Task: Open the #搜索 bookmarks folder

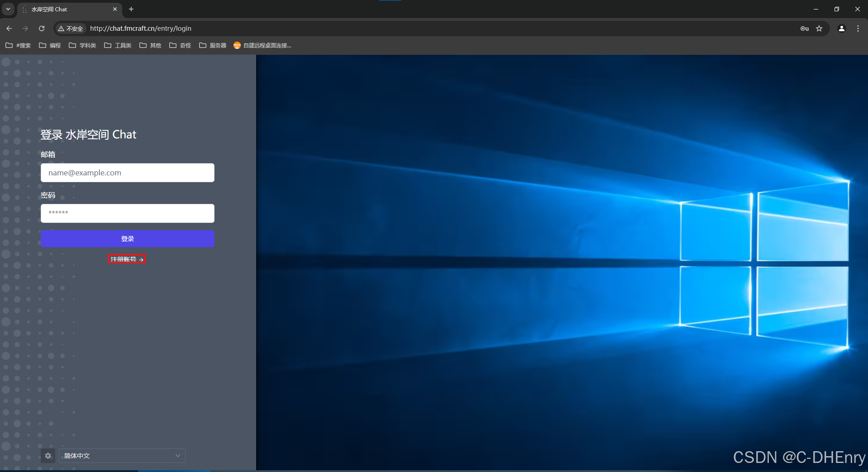Action: click(18, 45)
